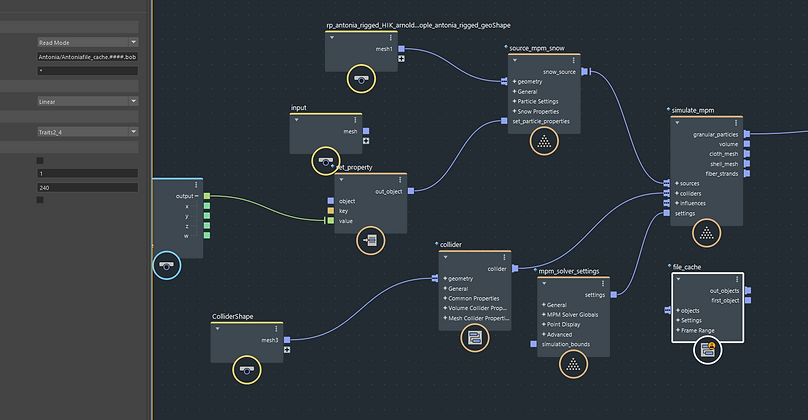The height and width of the screenshot is (420, 808).
Task: Open options menu of simulate_mpm node
Action: [736, 123]
